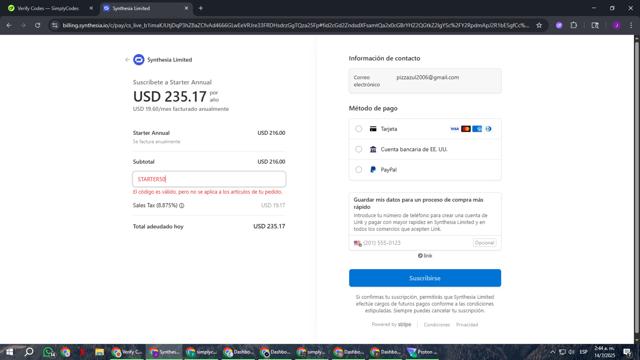Click the American Express logo
This screenshot has width=640, height=360.
[477, 129]
